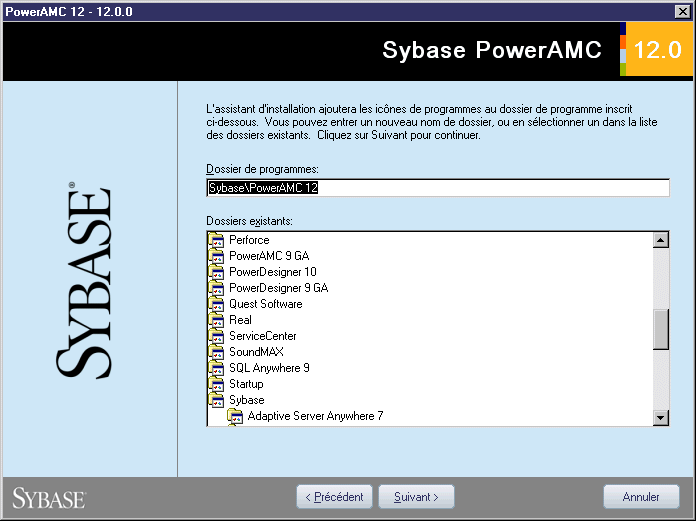
Task: Continue with the Suivant button
Action: coord(416,497)
